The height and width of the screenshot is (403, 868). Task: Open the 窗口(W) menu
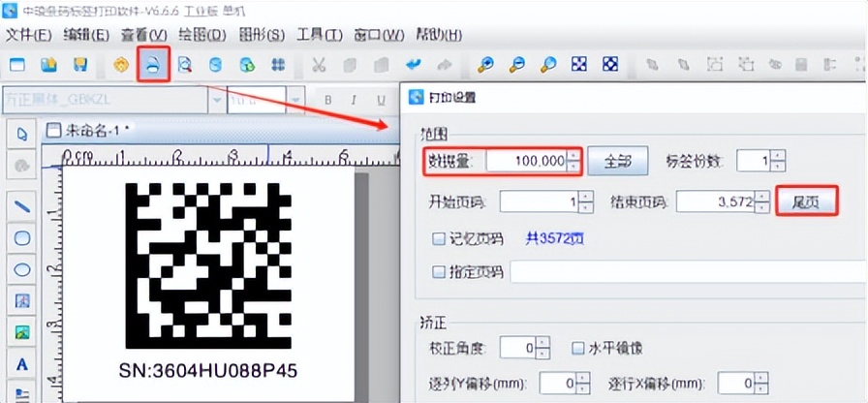[x=379, y=34]
